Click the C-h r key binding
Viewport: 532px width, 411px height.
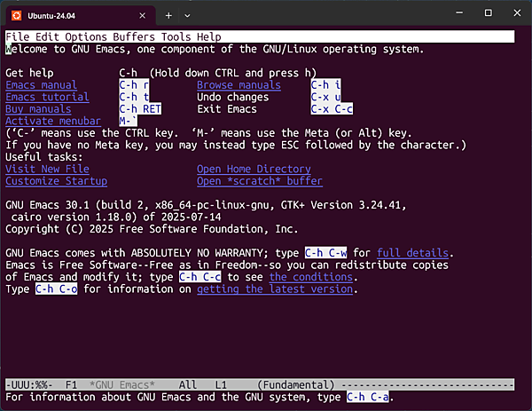click(x=134, y=85)
